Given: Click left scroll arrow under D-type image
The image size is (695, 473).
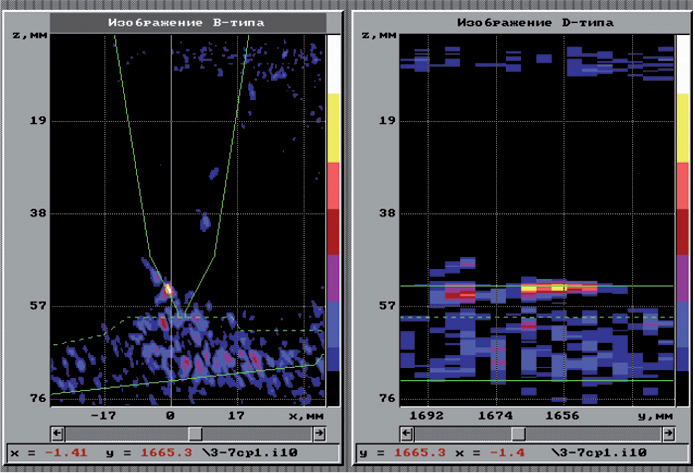Looking at the screenshot, I should pyautogui.click(x=405, y=433).
